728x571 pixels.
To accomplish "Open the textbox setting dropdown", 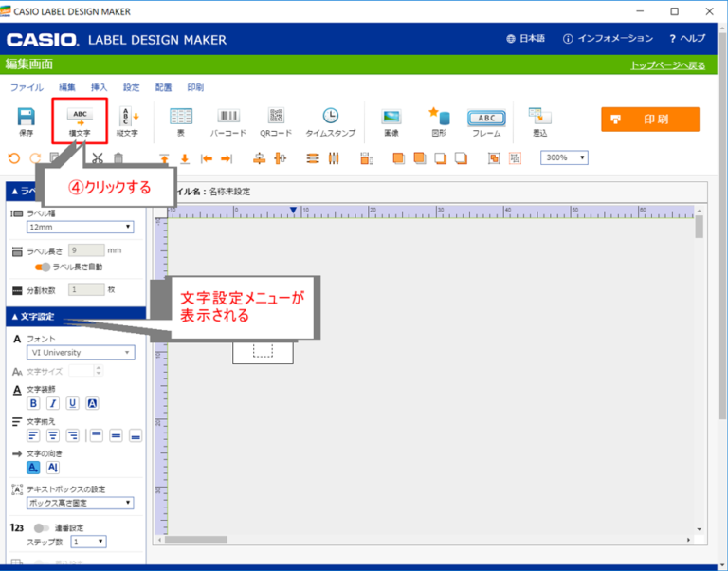I will [80, 503].
